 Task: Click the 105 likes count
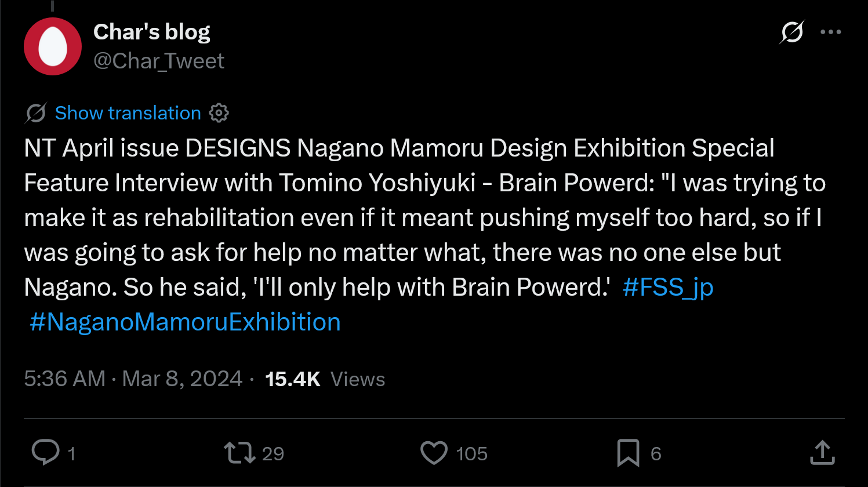(471, 453)
